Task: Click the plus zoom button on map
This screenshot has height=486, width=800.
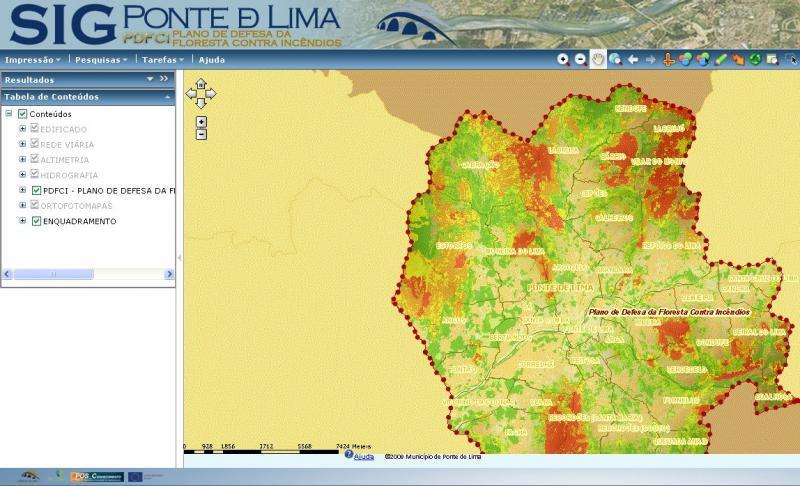Action: [x=201, y=121]
